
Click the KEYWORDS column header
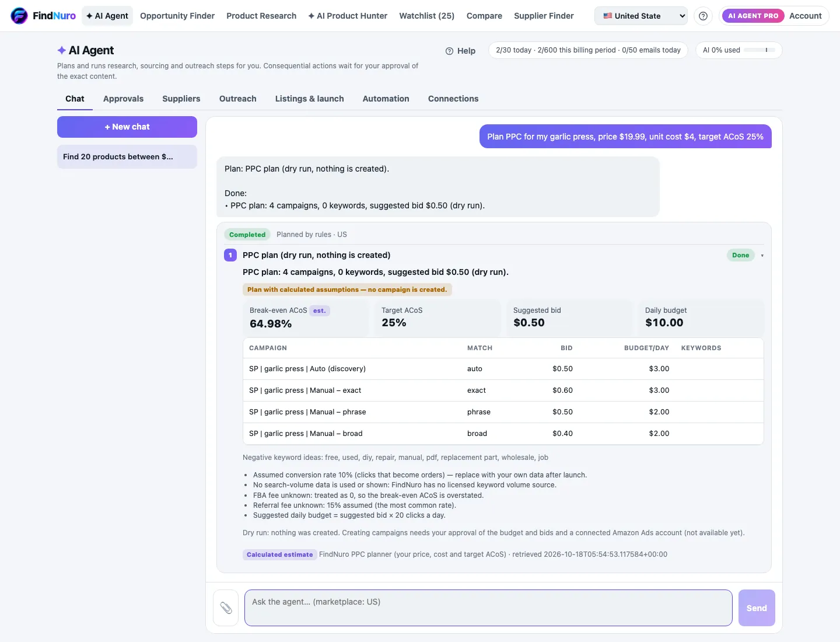(x=701, y=348)
